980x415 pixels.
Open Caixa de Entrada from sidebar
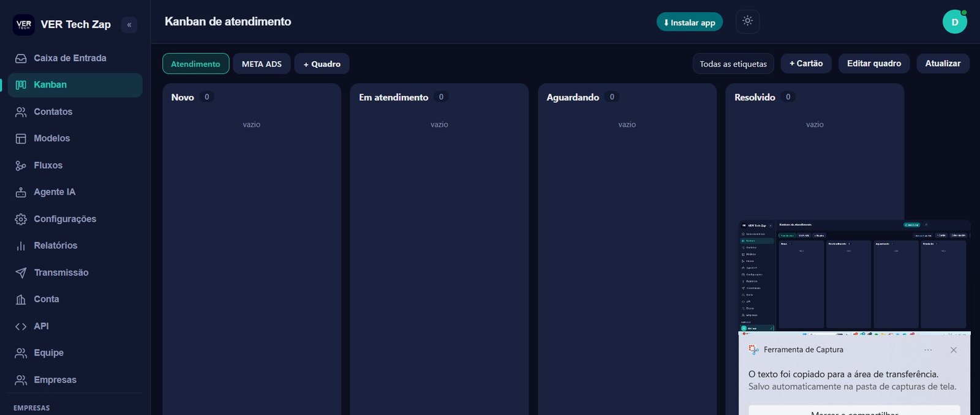click(x=75, y=58)
